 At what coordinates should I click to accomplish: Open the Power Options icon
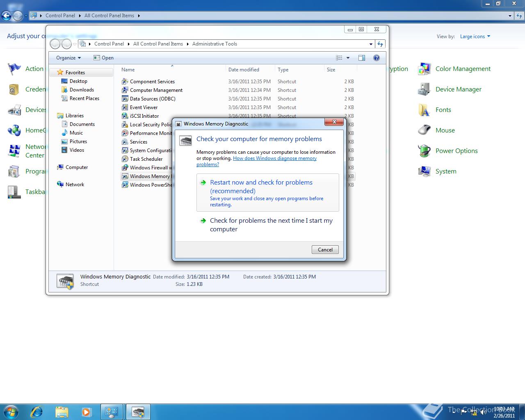coord(425,151)
